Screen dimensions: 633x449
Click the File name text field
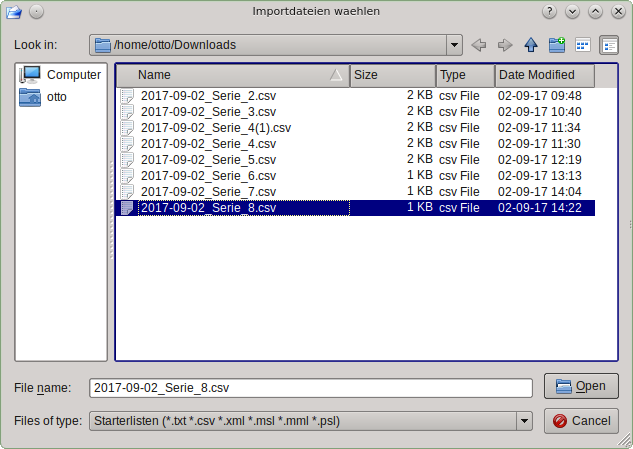click(x=300, y=387)
